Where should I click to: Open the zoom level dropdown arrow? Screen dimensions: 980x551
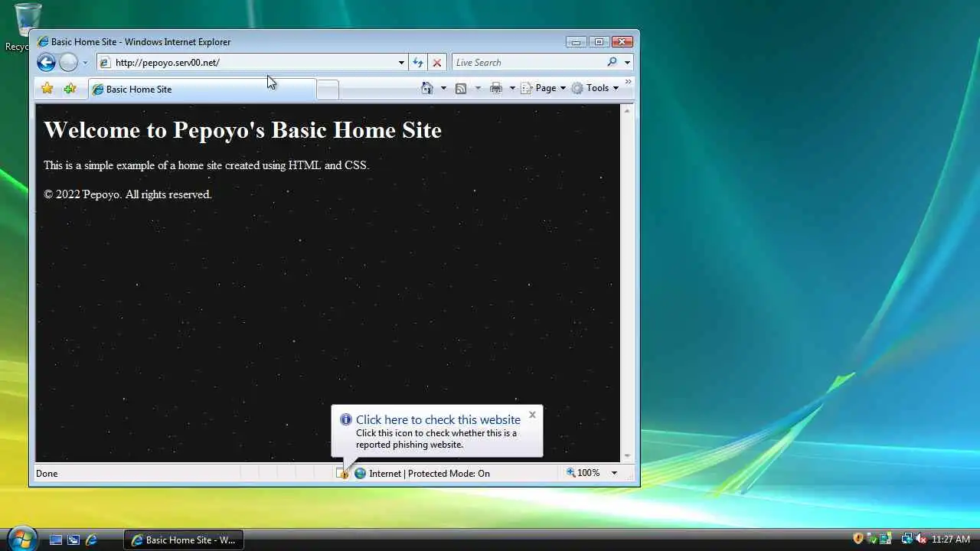614,473
